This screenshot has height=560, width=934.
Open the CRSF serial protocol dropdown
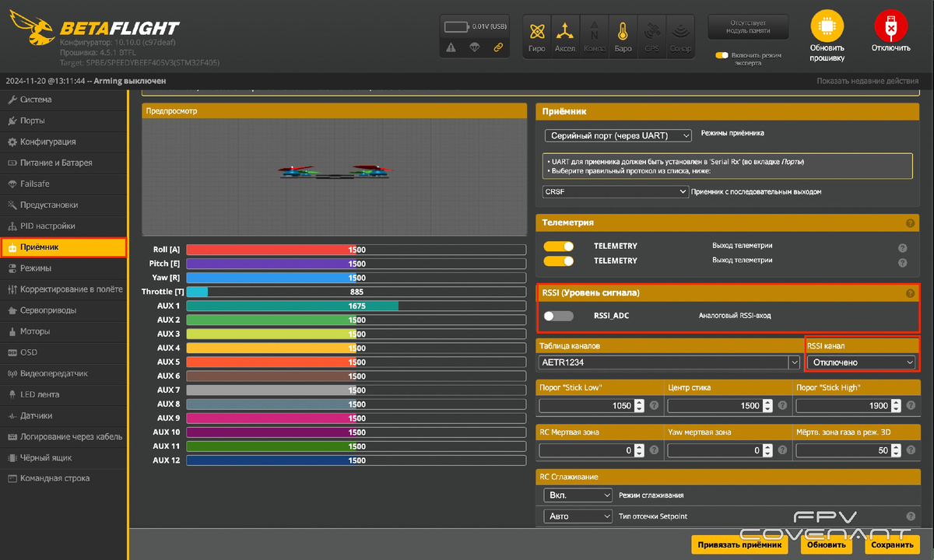pos(616,191)
